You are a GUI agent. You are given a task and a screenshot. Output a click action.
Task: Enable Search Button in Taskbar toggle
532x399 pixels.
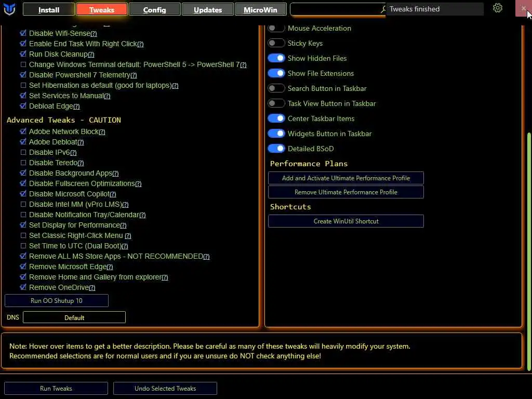[276, 88]
